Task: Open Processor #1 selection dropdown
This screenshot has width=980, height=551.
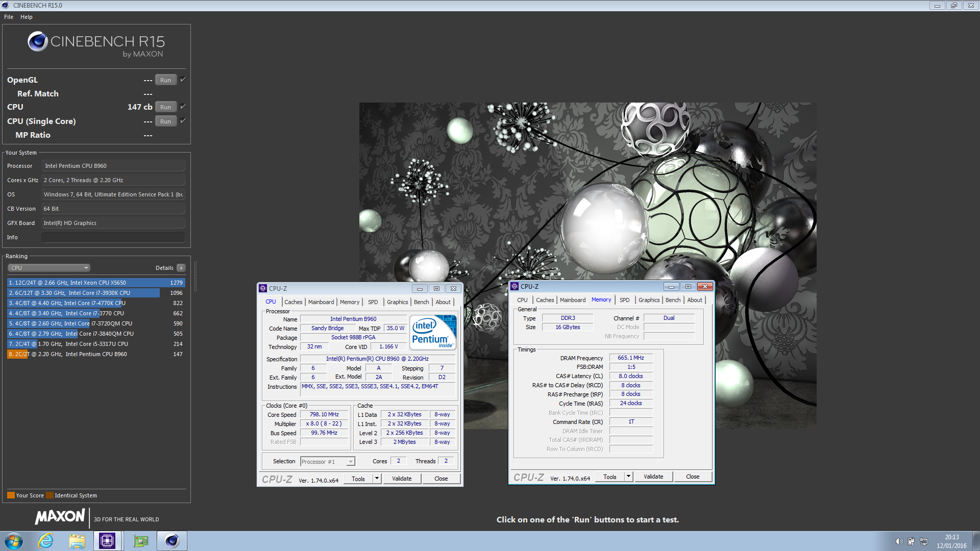Action: pos(327,462)
